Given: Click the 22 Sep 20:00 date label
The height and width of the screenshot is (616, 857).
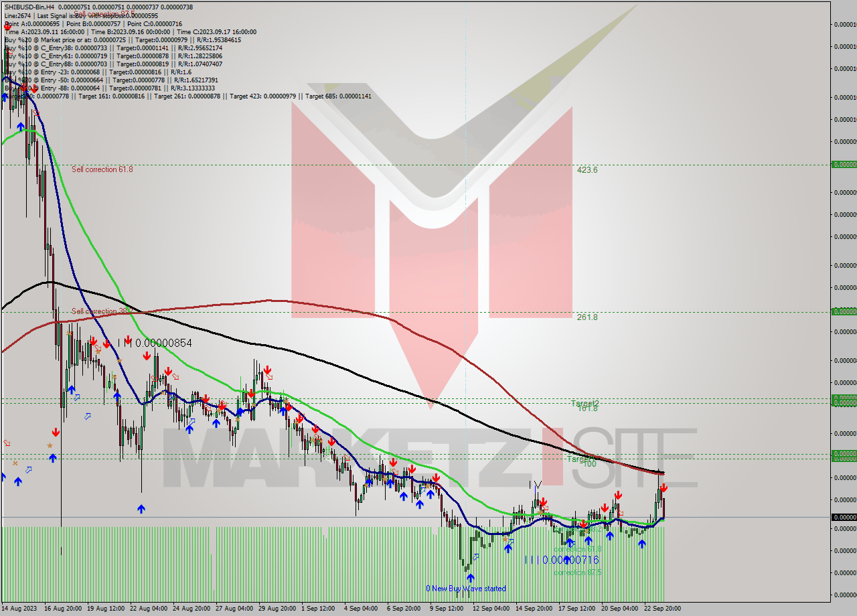Looking at the screenshot, I should (x=663, y=609).
